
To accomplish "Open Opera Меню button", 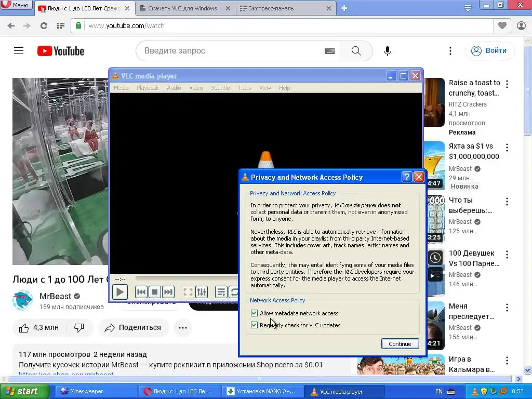I will (16, 5).
